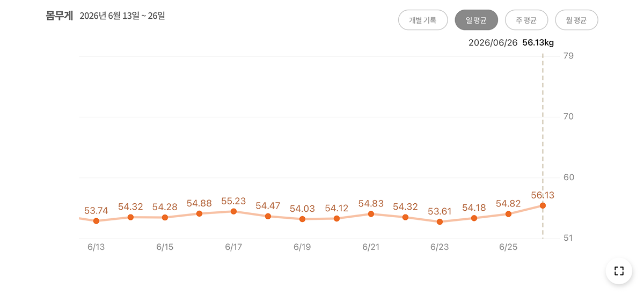Viewport: 644px width, 296px height.
Task: Switch to 주 평균 view
Action: (x=526, y=20)
